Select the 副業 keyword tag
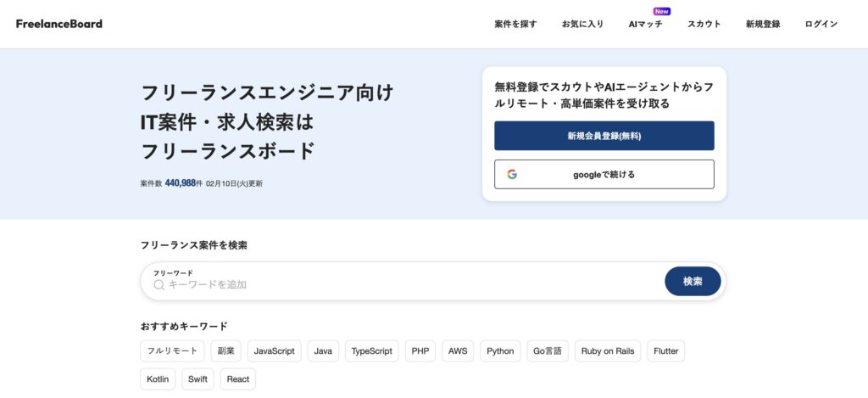868x398 pixels. 225,350
